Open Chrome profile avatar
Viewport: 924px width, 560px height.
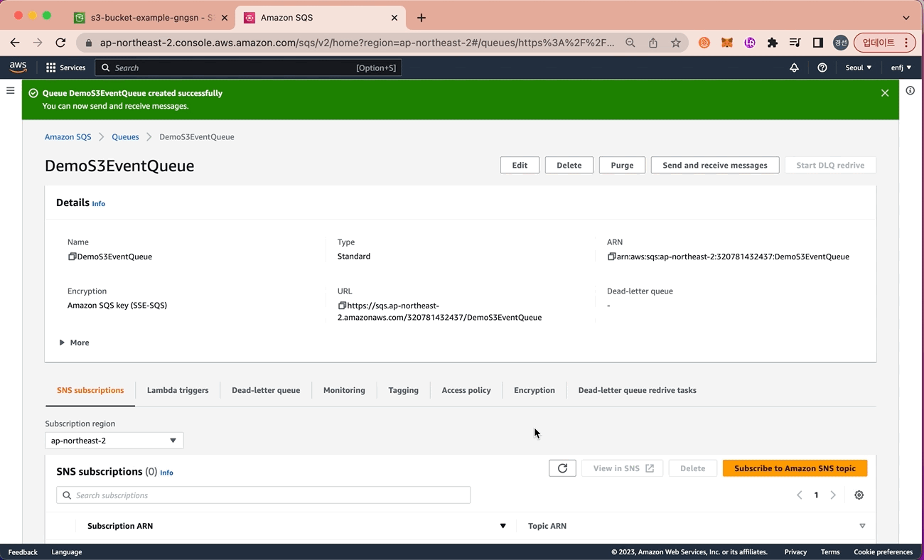[x=841, y=43]
